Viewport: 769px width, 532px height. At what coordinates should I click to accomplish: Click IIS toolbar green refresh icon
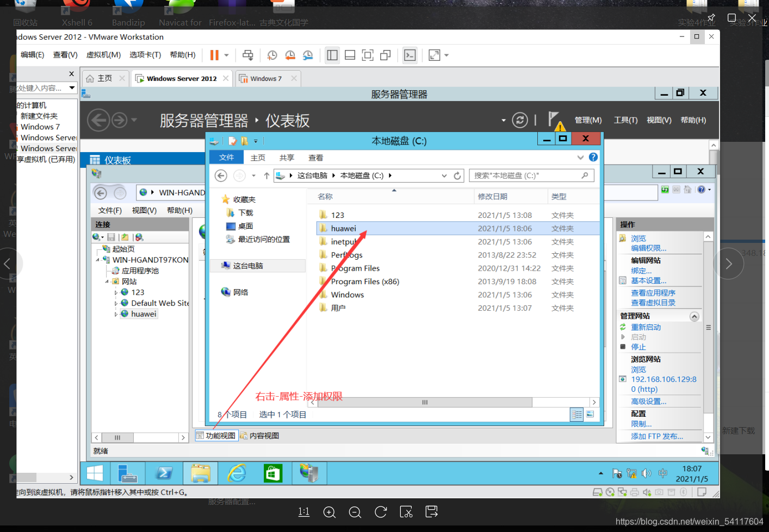(665, 190)
